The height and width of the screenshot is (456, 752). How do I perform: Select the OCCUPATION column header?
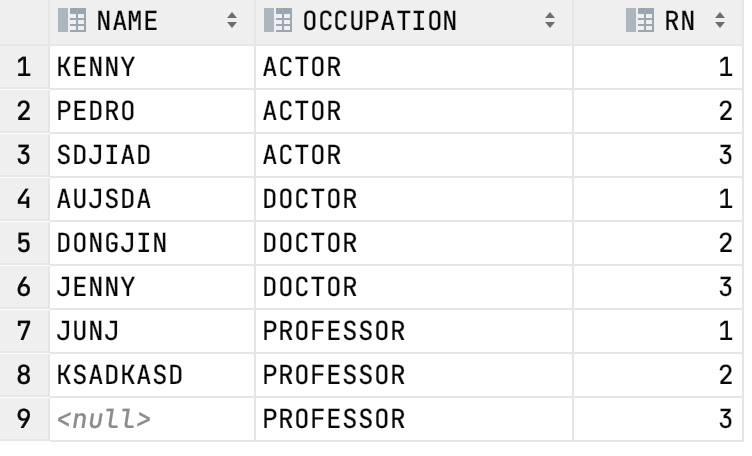pyautogui.click(x=414, y=22)
